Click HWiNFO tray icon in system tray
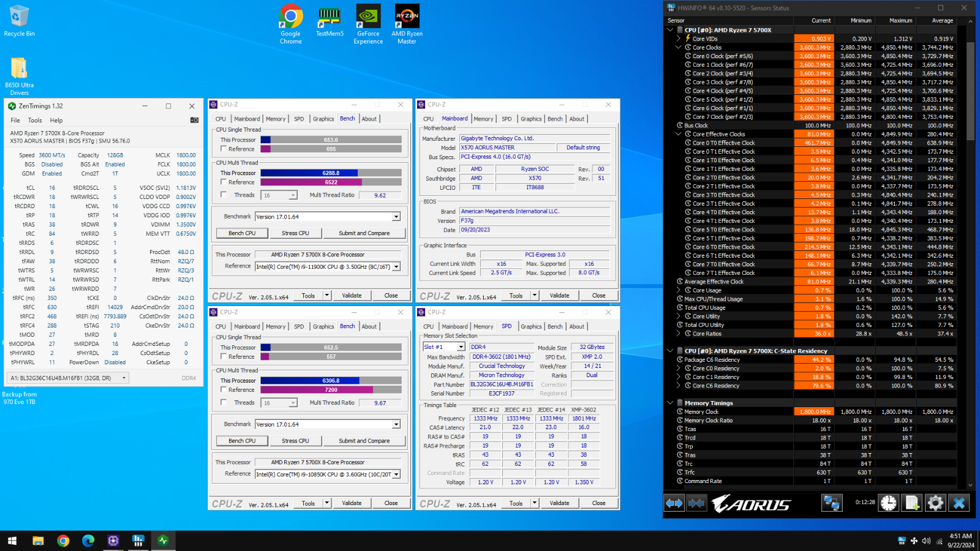 902,541
